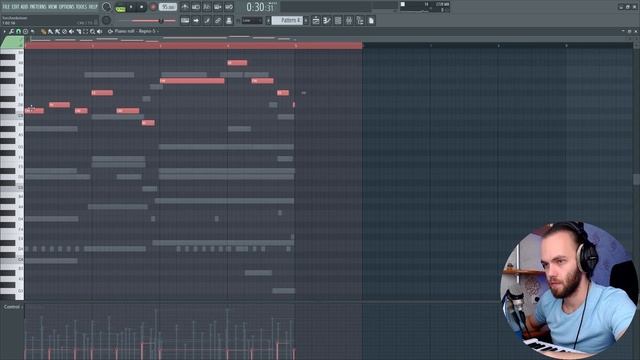Click the 0:30 time display
640x360 pixels.
pyautogui.click(x=260, y=7)
